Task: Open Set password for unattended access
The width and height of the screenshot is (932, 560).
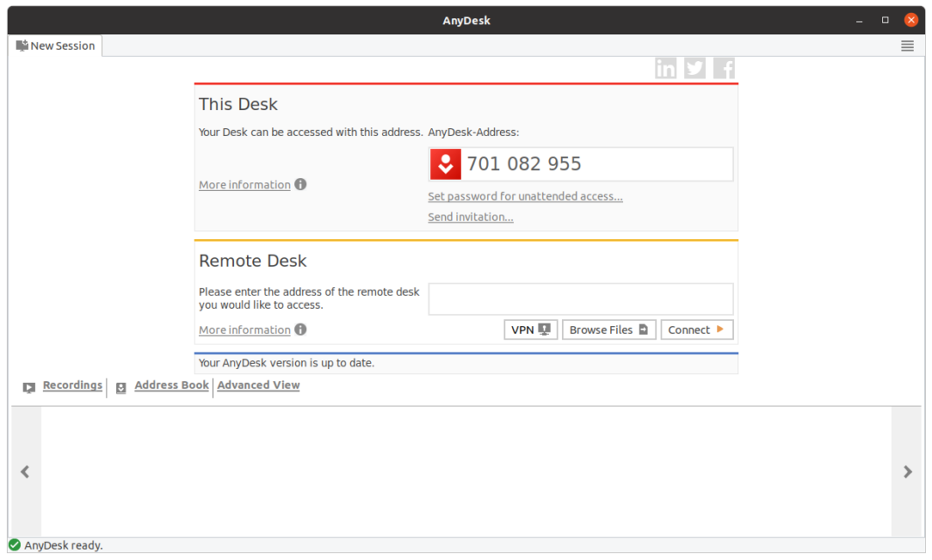Action: [x=525, y=196]
